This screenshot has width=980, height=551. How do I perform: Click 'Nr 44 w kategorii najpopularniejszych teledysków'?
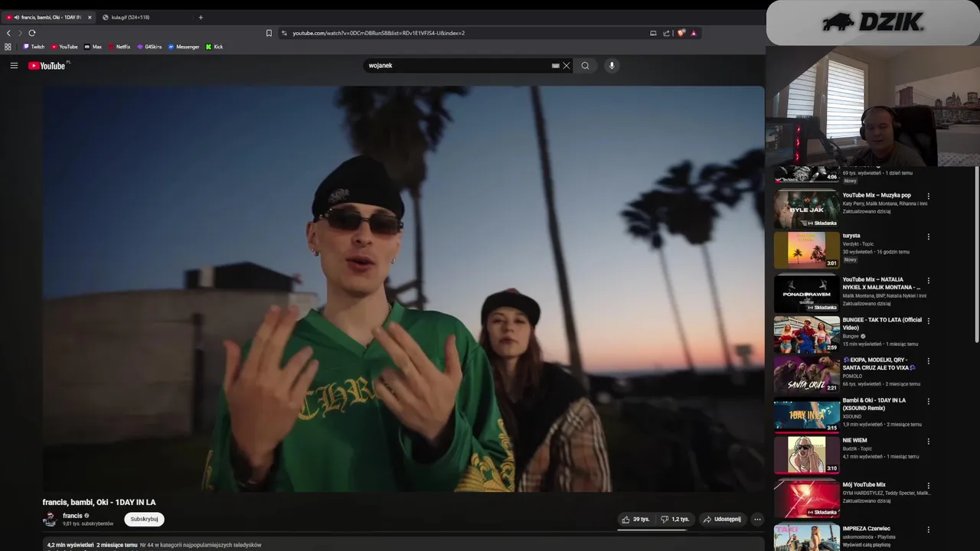click(201, 545)
